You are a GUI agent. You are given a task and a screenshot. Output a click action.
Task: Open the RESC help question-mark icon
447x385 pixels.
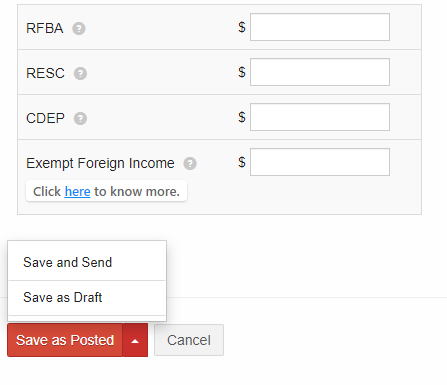pos(80,73)
